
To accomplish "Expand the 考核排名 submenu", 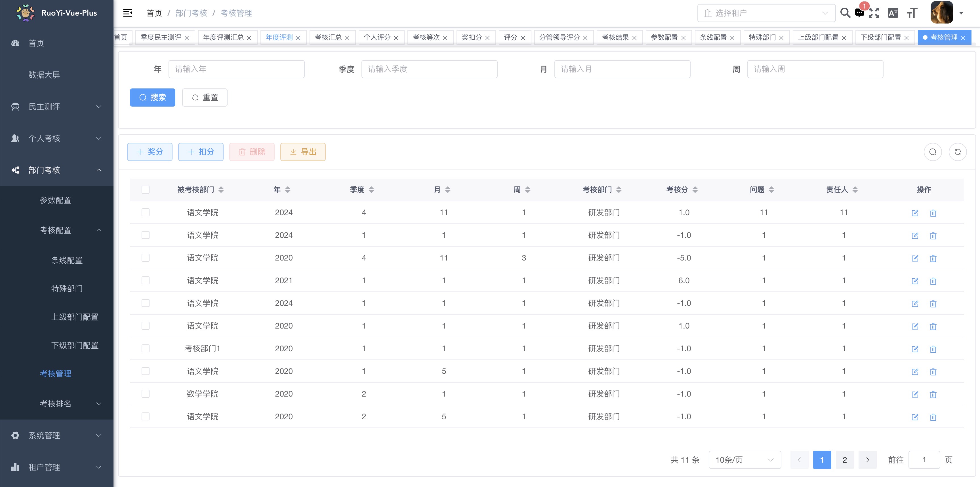I will pos(57,403).
